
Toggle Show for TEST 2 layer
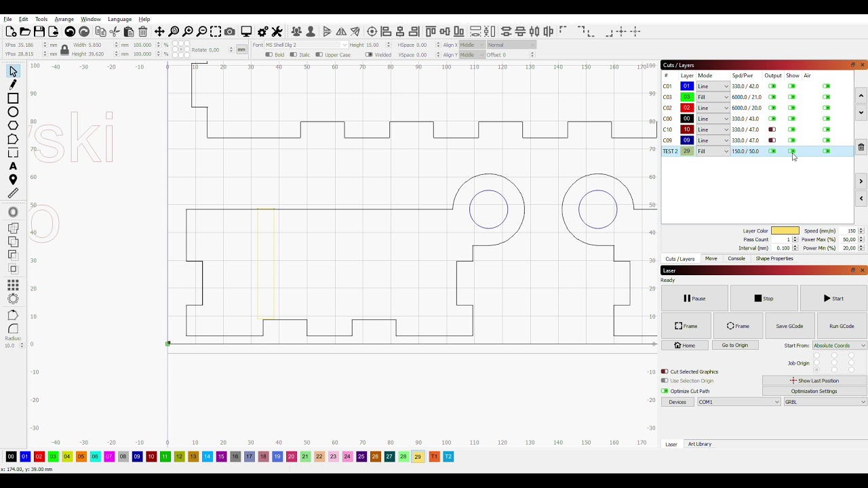click(x=791, y=151)
